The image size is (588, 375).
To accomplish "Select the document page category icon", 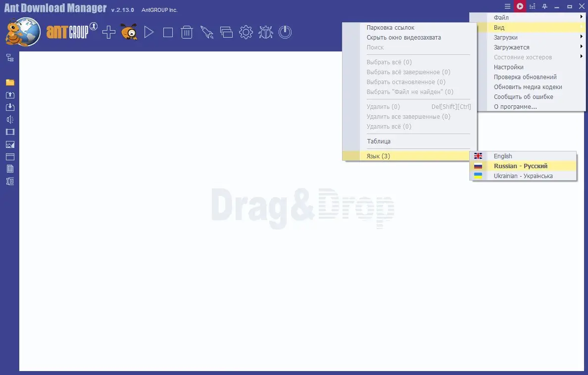I will point(10,169).
